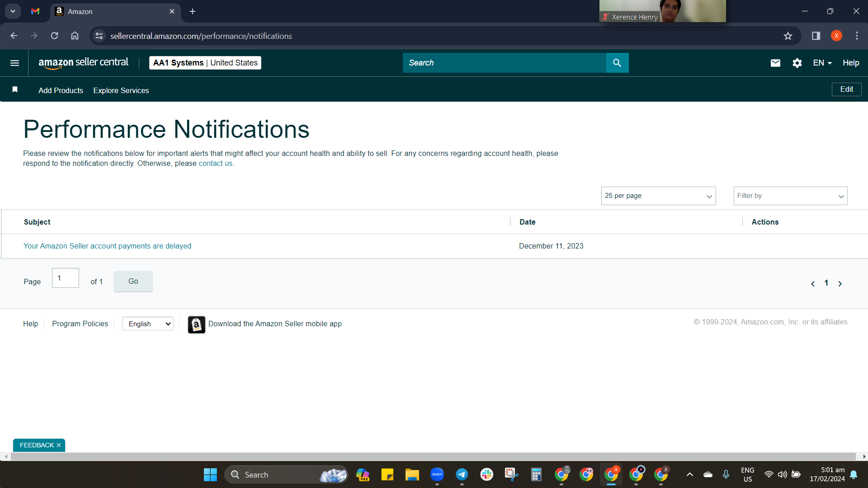Click the Go button
The height and width of the screenshot is (488, 868).
point(133,281)
